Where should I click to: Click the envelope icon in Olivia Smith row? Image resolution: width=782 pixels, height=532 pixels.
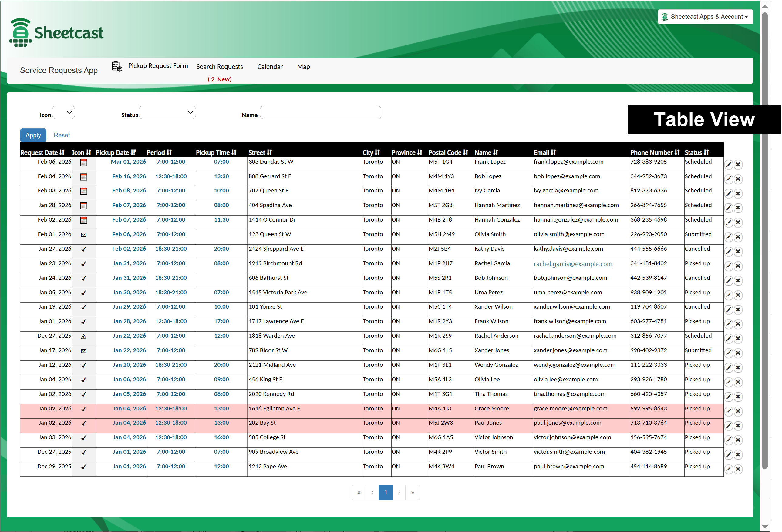84,235
